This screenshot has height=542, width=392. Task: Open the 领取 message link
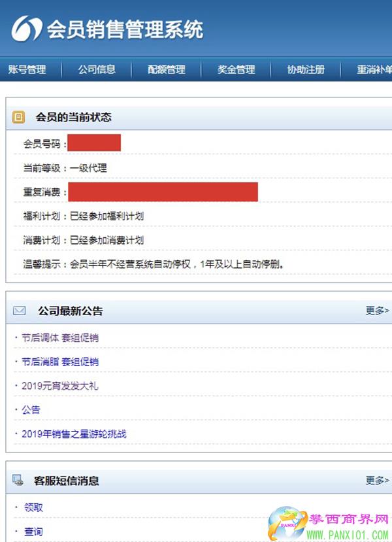pyautogui.click(x=33, y=507)
